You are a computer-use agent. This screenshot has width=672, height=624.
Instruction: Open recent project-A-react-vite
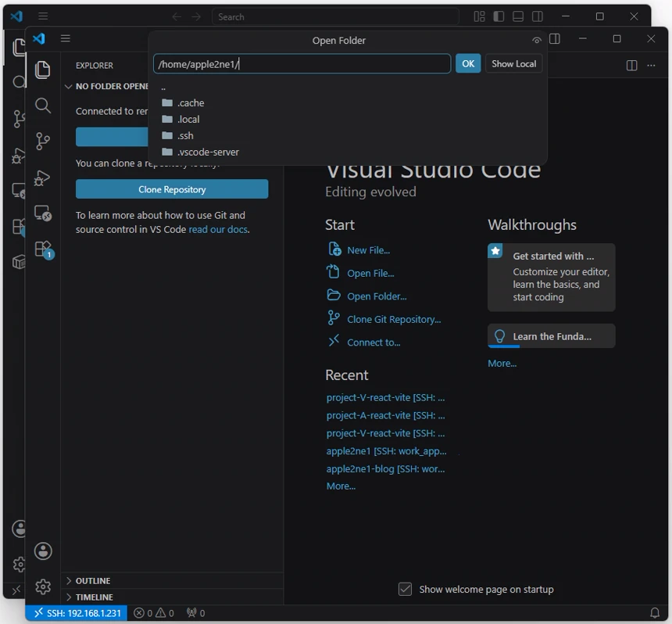385,415
